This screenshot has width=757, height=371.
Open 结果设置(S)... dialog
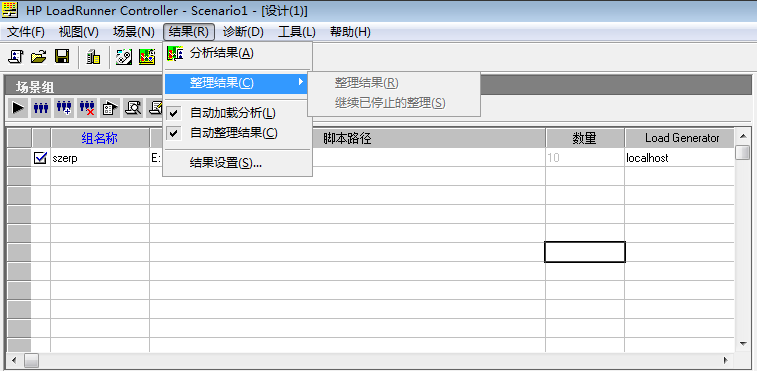tap(238, 163)
